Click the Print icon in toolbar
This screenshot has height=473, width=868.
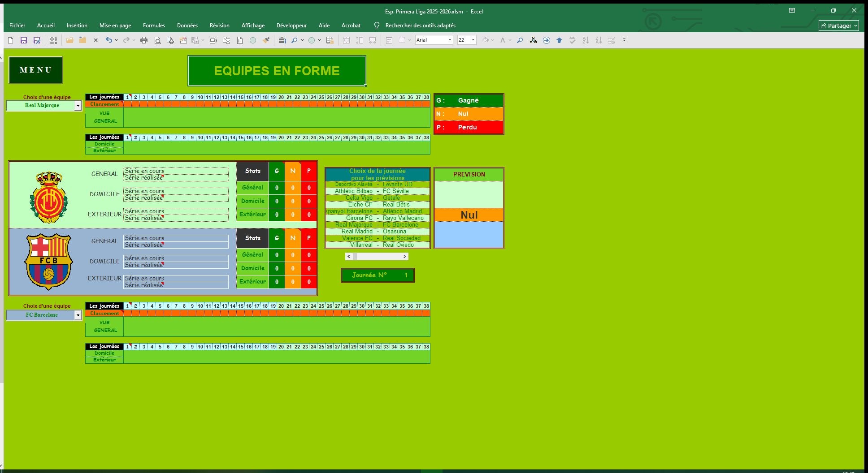(x=144, y=40)
